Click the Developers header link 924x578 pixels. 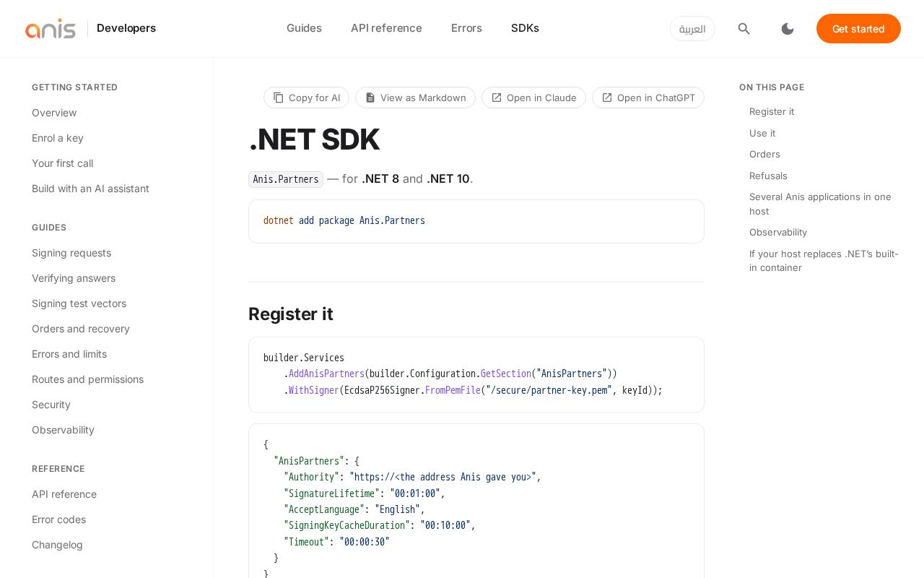(126, 28)
